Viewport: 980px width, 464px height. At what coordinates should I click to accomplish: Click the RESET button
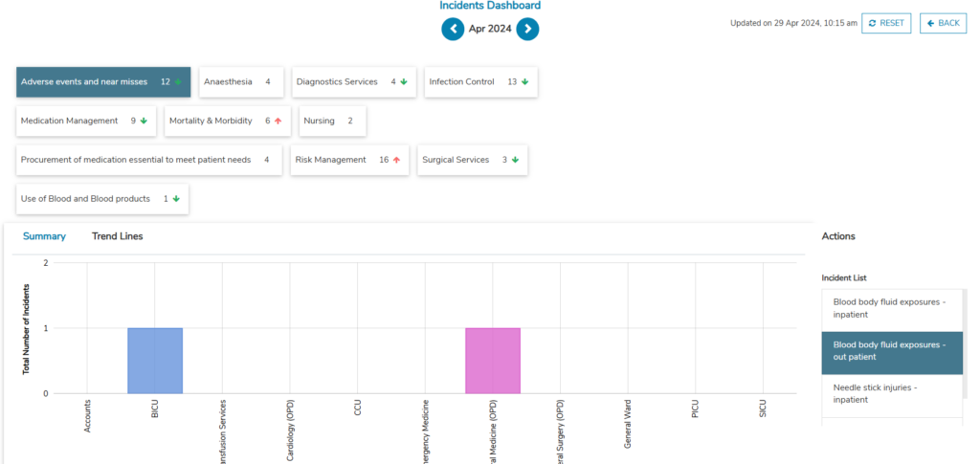point(886,23)
